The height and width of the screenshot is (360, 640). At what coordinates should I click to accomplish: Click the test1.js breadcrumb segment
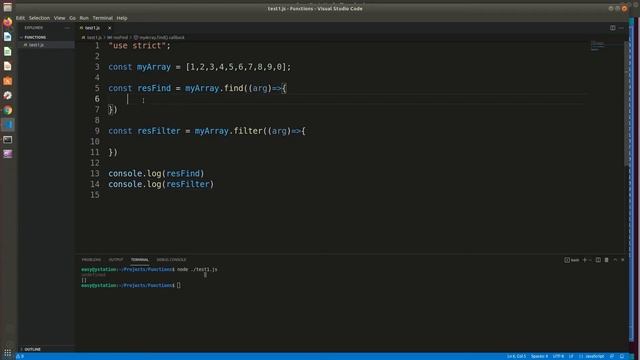[93, 38]
